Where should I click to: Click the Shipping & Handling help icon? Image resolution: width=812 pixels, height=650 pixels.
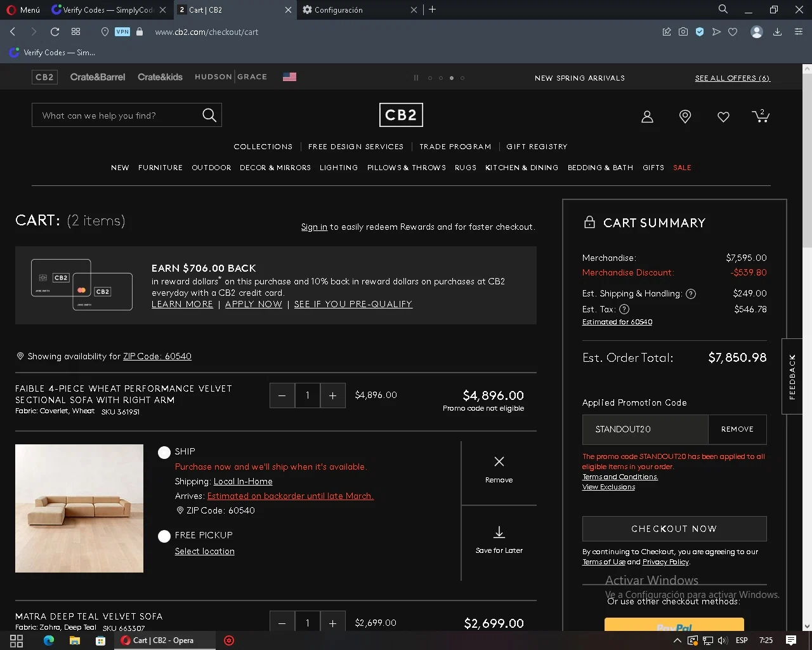691,294
